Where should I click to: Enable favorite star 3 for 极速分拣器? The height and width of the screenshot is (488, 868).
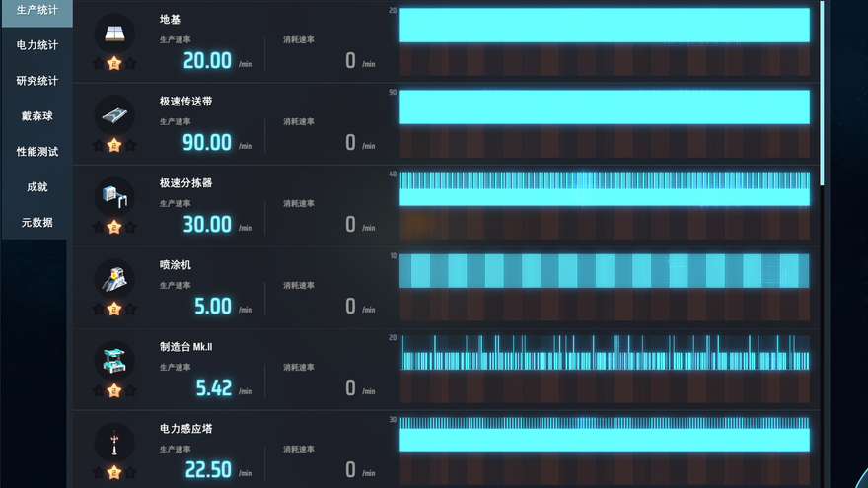click(130, 227)
